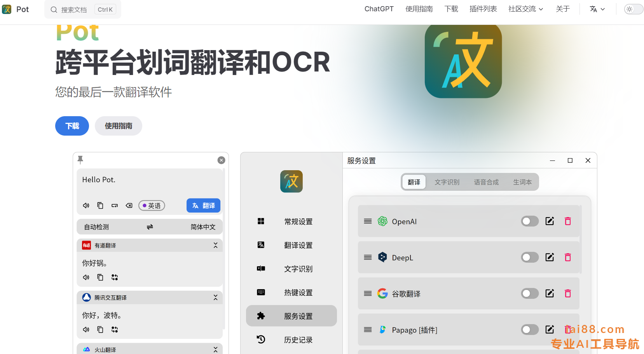Click the Pot app icon in the settings sidebar
644x354 pixels.
[x=291, y=181]
